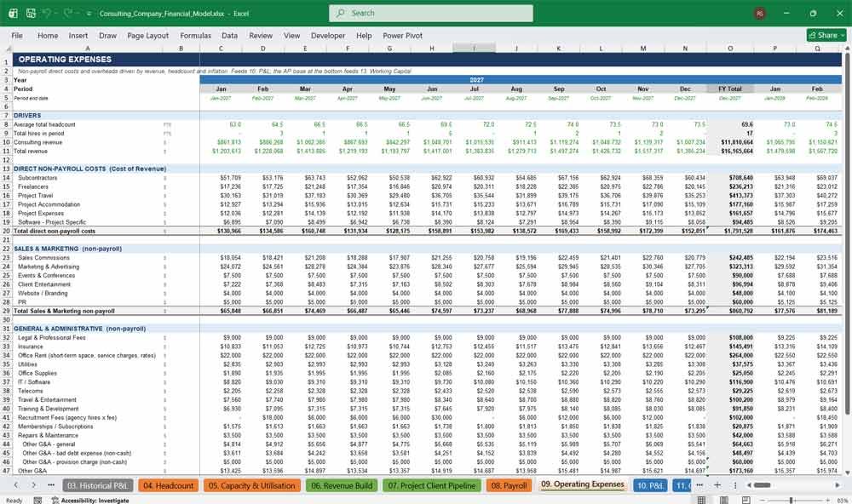Open Customize Quick Access Toolbar dropdown
852x504 pixels.
pyautogui.click(x=89, y=14)
